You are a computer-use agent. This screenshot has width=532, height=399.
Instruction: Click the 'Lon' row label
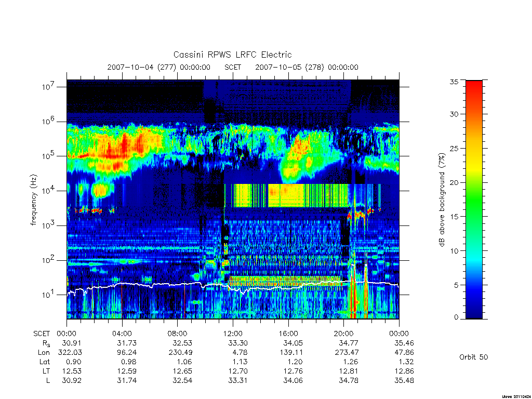pos(44,353)
